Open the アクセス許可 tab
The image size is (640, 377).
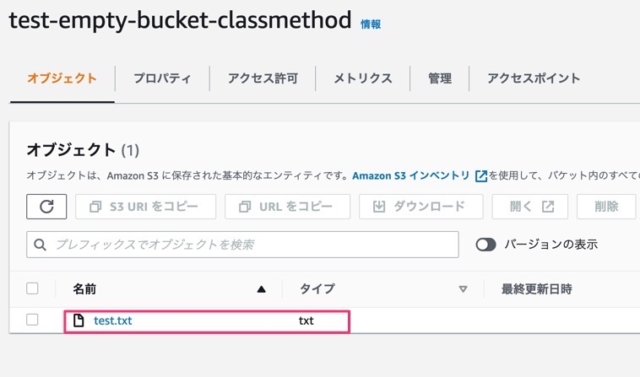[x=263, y=78]
